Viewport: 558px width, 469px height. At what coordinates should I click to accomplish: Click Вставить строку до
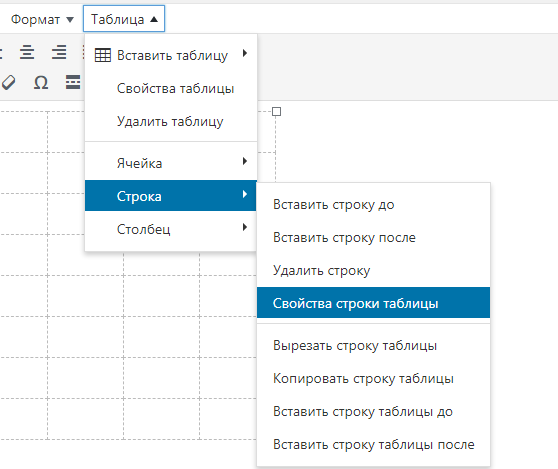coord(373,205)
